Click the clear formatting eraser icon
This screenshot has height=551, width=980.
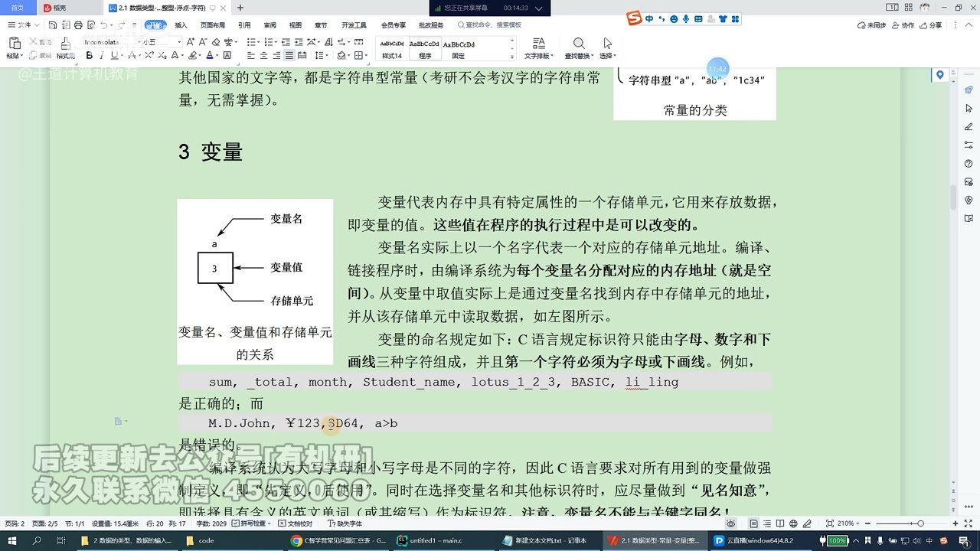pyautogui.click(x=216, y=42)
